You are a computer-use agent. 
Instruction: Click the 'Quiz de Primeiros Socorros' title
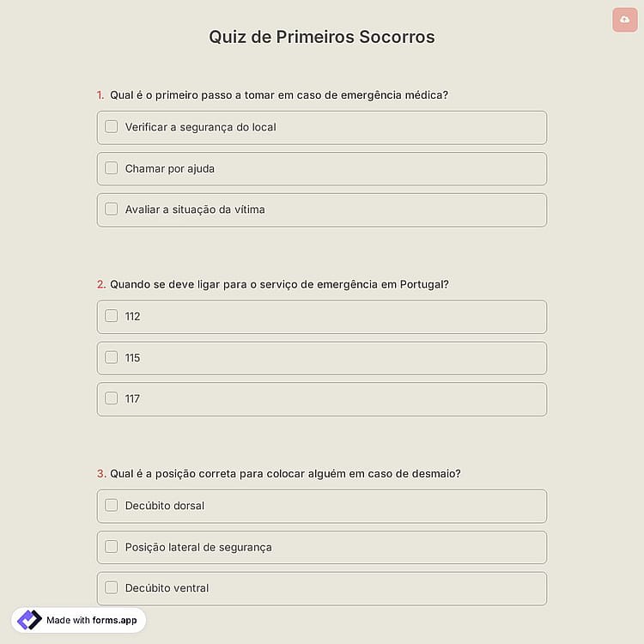pos(322,37)
